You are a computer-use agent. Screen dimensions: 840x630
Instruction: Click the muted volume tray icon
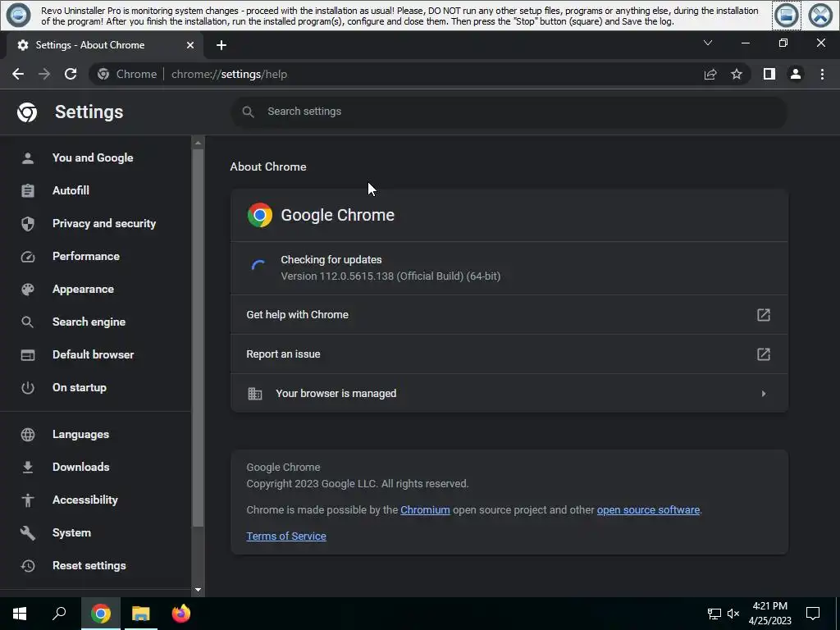pos(733,614)
